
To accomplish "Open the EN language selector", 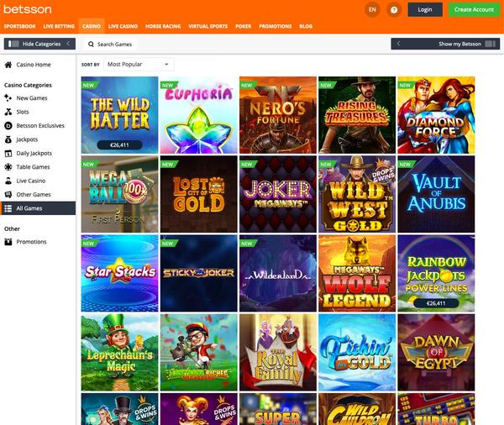I will pyautogui.click(x=372, y=9).
